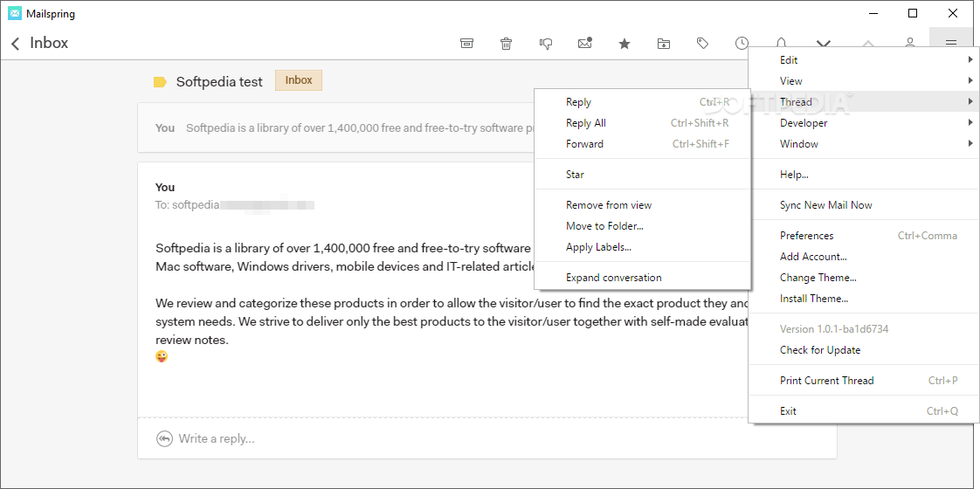The image size is (980, 489).
Task: Archive the Softpedia test thread
Action: pyautogui.click(x=466, y=43)
